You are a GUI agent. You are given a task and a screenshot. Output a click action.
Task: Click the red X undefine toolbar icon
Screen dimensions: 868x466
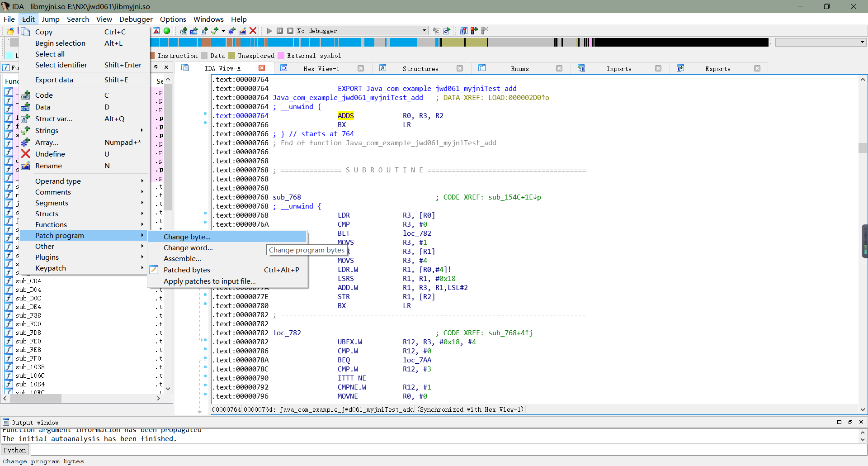click(253, 31)
